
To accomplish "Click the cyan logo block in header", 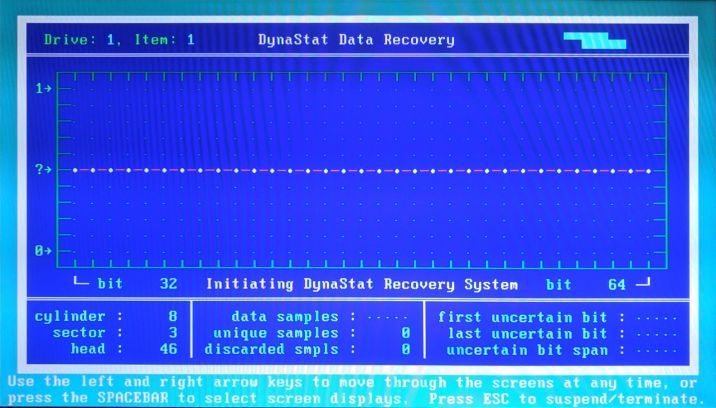I will [595, 40].
